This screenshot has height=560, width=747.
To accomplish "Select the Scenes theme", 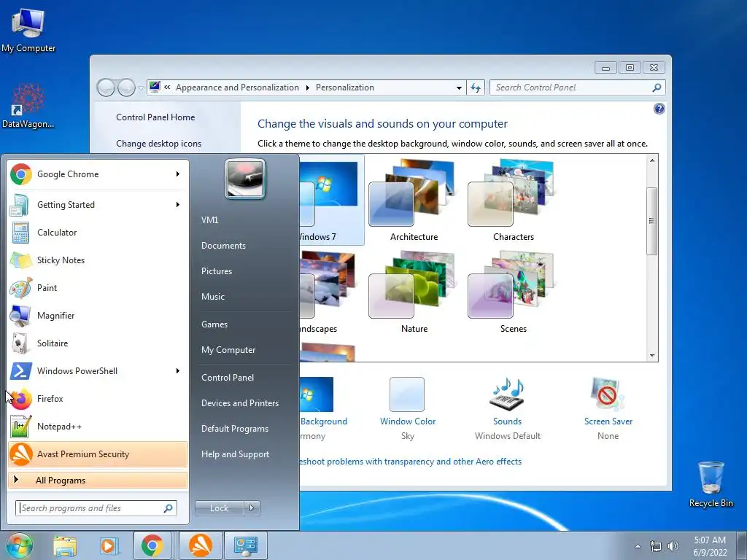I will (513, 292).
